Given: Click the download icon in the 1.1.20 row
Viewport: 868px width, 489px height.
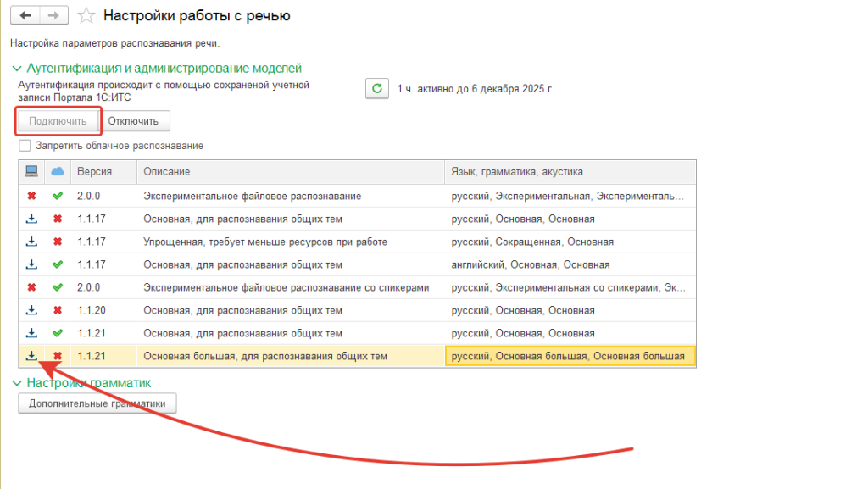Looking at the screenshot, I should (31, 310).
